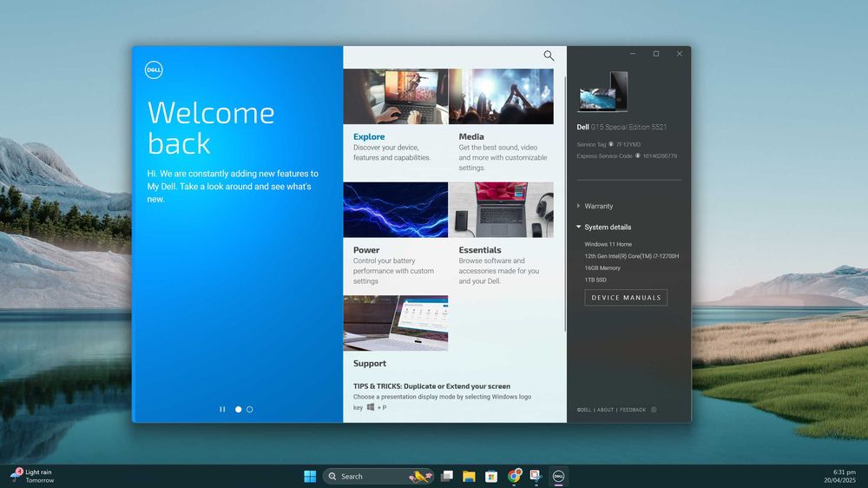
Task: Open Google Chrome from the taskbar
Action: [514, 477]
